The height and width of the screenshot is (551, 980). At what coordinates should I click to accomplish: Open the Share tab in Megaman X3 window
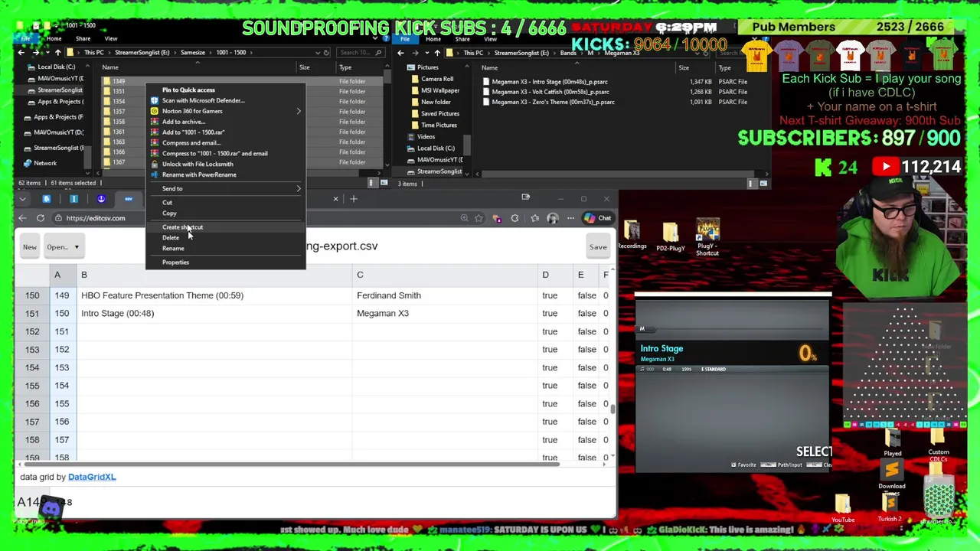462,39
